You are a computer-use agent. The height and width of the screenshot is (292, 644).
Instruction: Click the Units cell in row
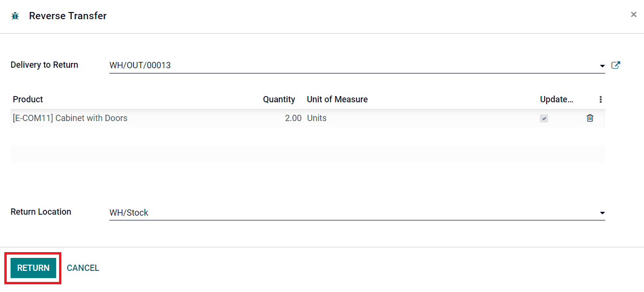pyautogui.click(x=317, y=118)
